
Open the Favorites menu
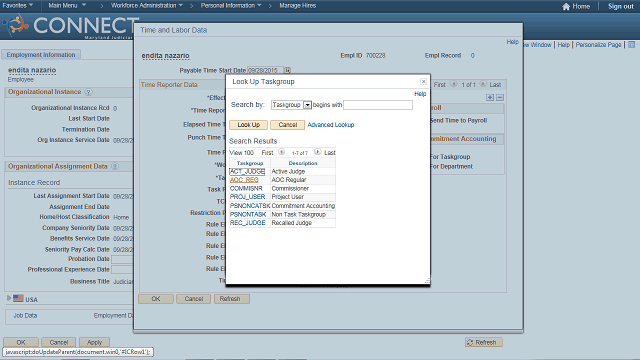pos(18,5)
